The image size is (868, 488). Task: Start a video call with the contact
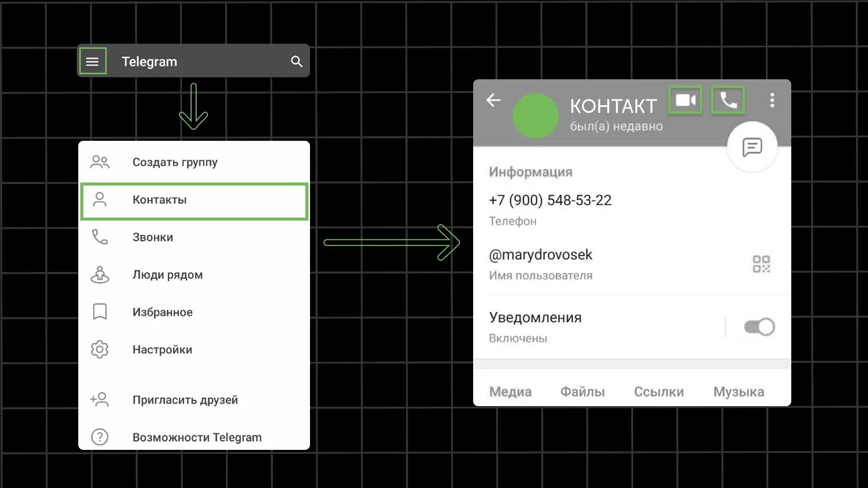pos(686,100)
